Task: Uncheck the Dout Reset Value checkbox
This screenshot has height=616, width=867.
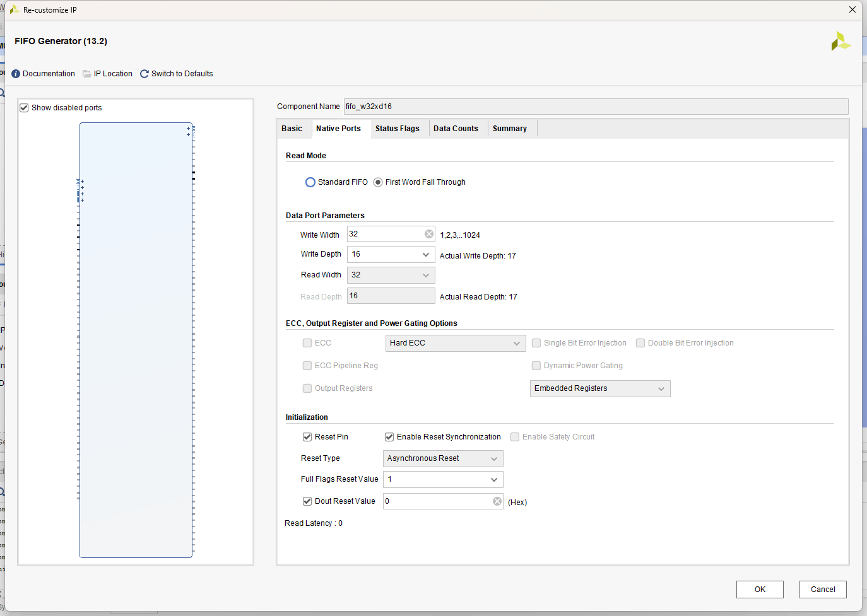Action: 307,501
